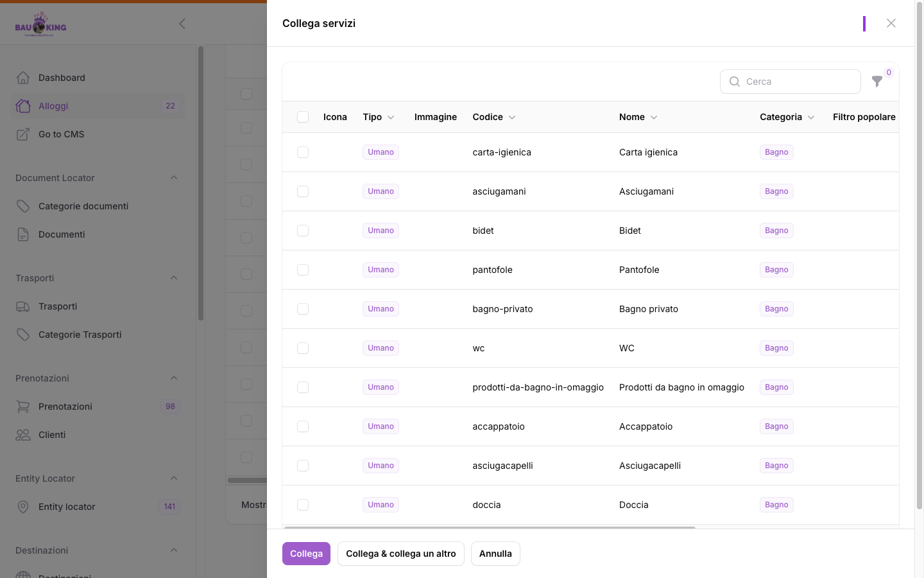
Task: Click the Prenotazioni 98 count badge
Action: pyautogui.click(x=170, y=407)
